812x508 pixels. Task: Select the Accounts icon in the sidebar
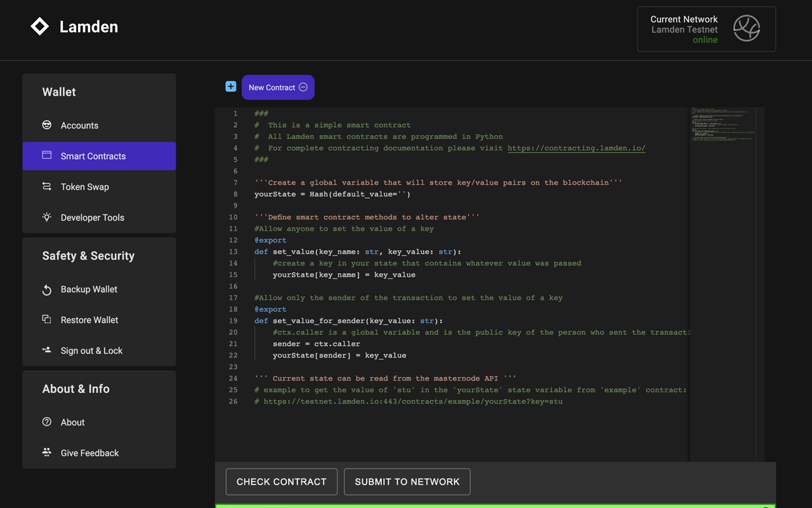click(46, 125)
